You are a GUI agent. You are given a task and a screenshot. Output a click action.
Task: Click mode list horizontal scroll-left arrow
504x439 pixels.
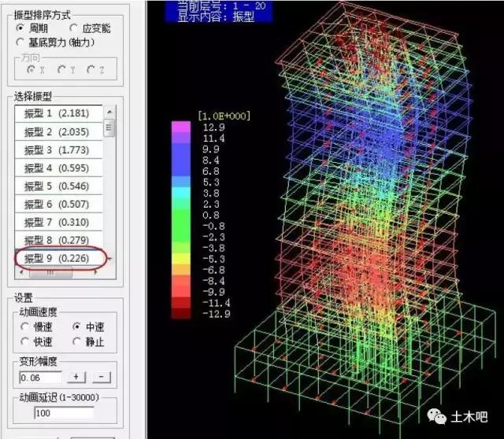[x=22, y=273]
